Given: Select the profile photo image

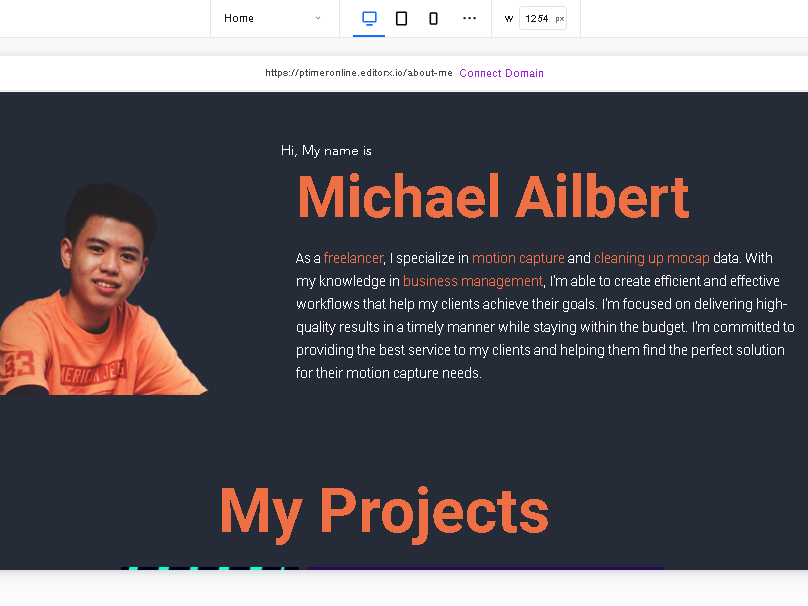Looking at the screenshot, I should [x=105, y=289].
